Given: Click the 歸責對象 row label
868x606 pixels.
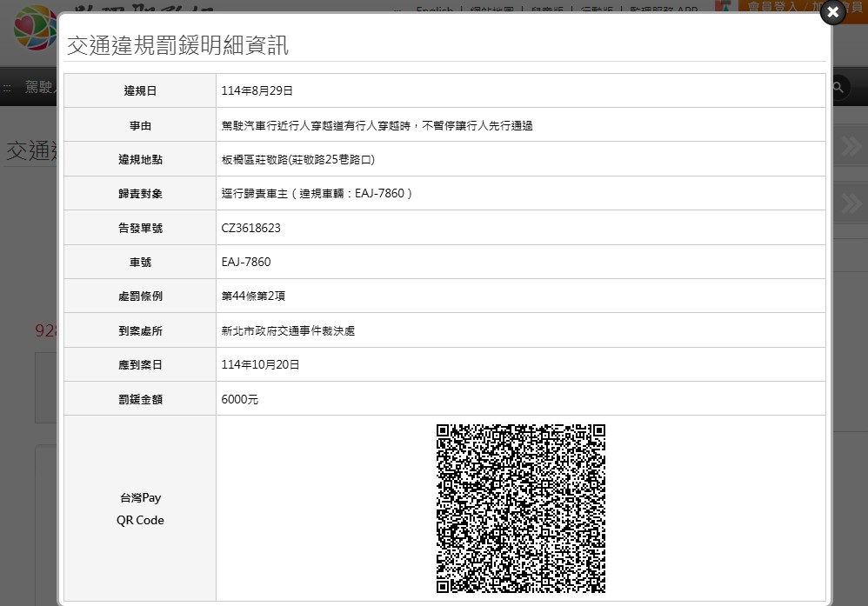Looking at the screenshot, I should 140,194.
